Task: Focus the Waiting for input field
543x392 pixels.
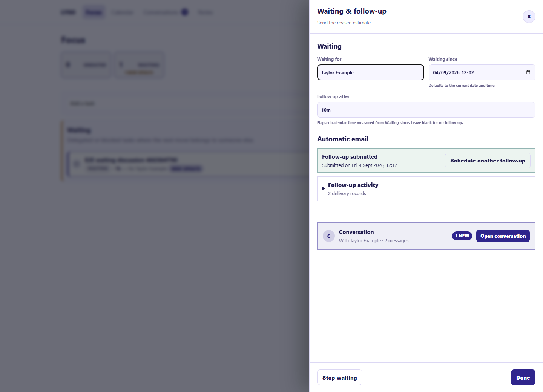Action: (370, 72)
